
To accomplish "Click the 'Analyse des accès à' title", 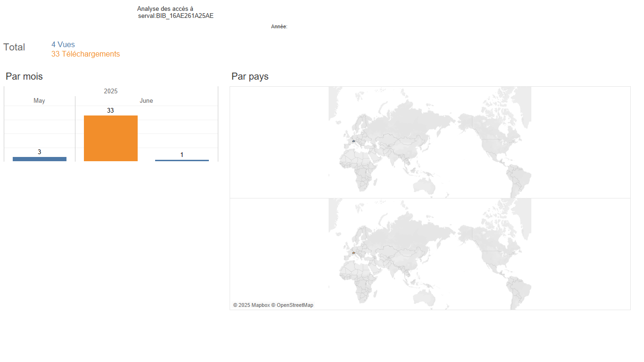I will 165,8.
